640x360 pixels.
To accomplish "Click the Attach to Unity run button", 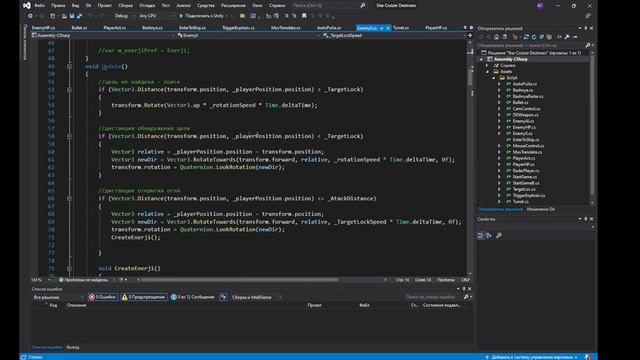I will tap(202, 16).
